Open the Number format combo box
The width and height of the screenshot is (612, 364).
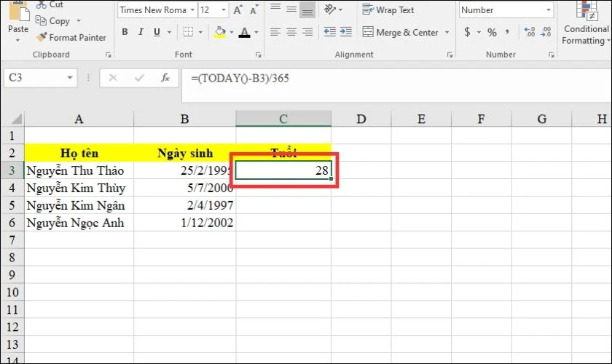tap(506, 10)
